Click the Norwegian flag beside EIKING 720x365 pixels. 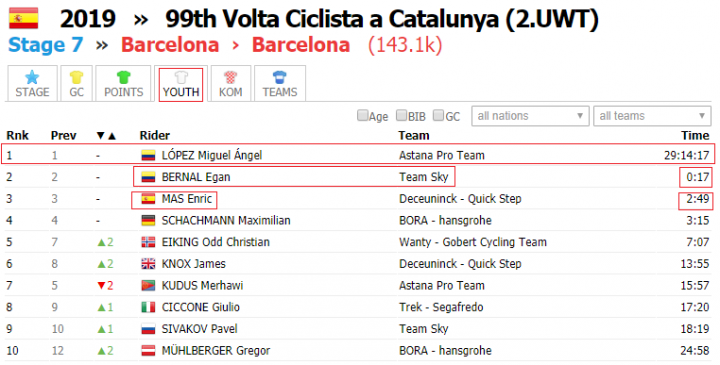click(x=148, y=242)
